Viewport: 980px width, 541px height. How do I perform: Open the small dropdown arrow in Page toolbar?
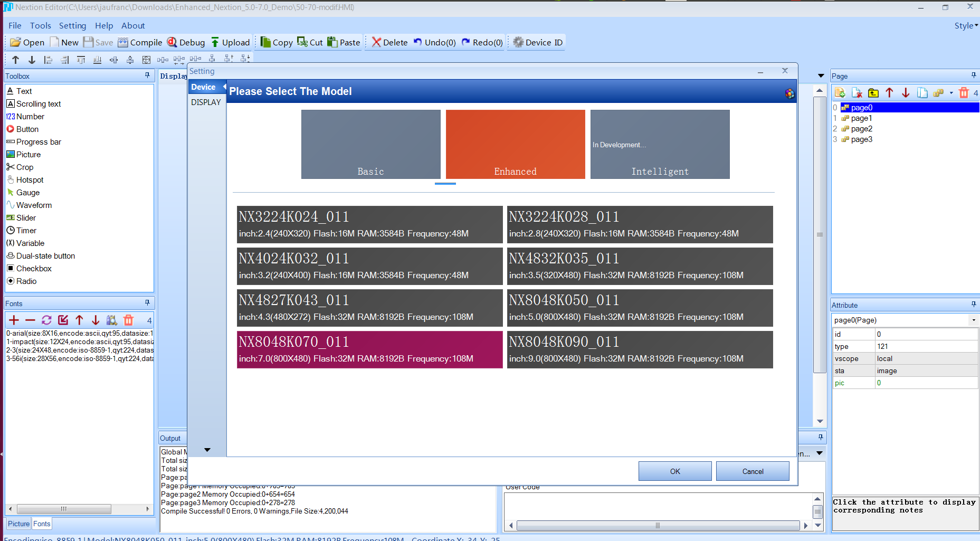pyautogui.click(x=951, y=93)
